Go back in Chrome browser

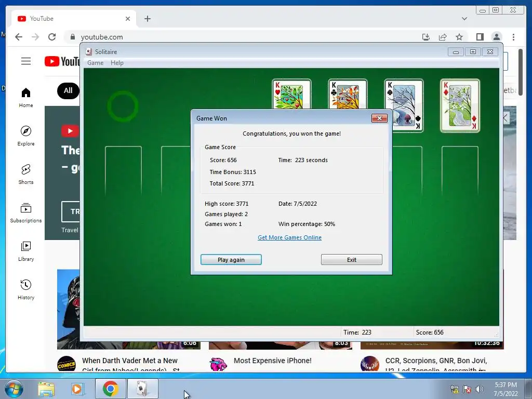pos(19,37)
